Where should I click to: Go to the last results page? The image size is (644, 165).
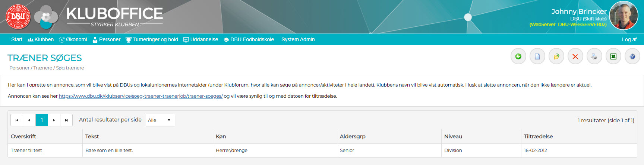pos(66,120)
